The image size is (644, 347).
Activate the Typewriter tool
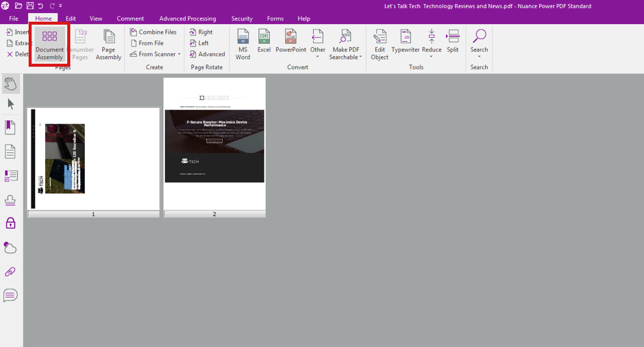pos(406,41)
